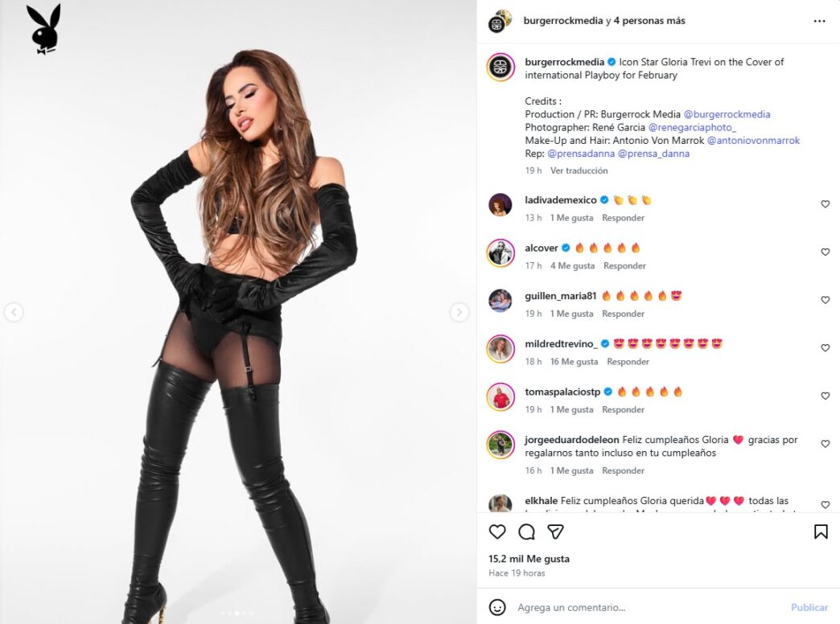Like mildredtrevino_'s comment heart
The height and width of the screenshot is (624, 840).
click(x=825, y=347)
